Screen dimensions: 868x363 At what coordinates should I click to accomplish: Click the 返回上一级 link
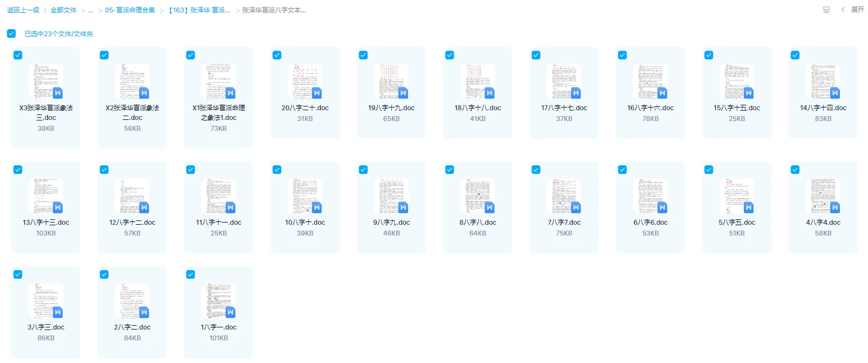(x=23, y=10)
